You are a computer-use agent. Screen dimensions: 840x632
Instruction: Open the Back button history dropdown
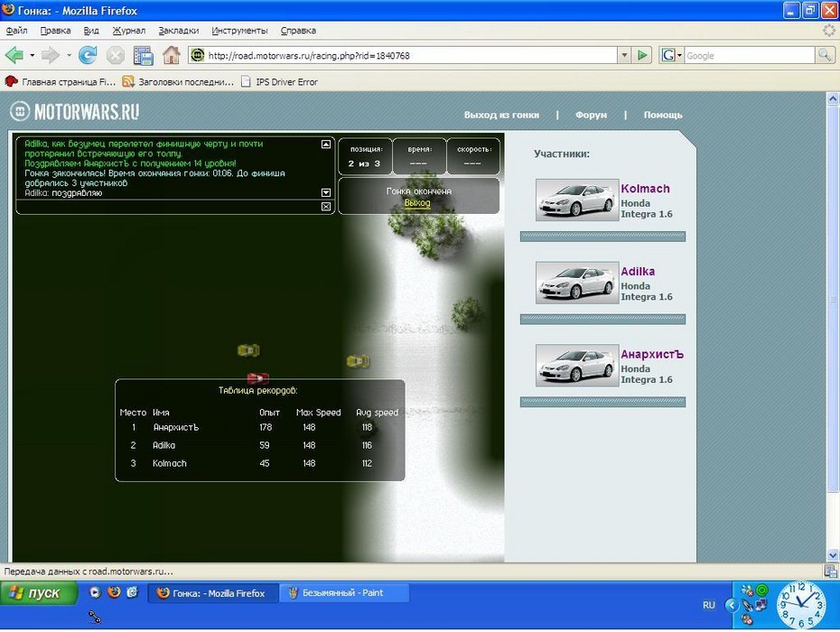(x=32, y=55)
